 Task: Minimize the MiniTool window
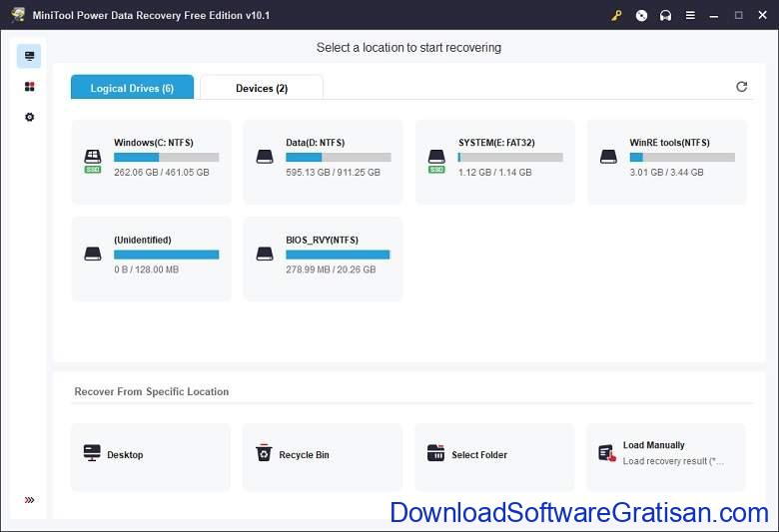point(714,15)
